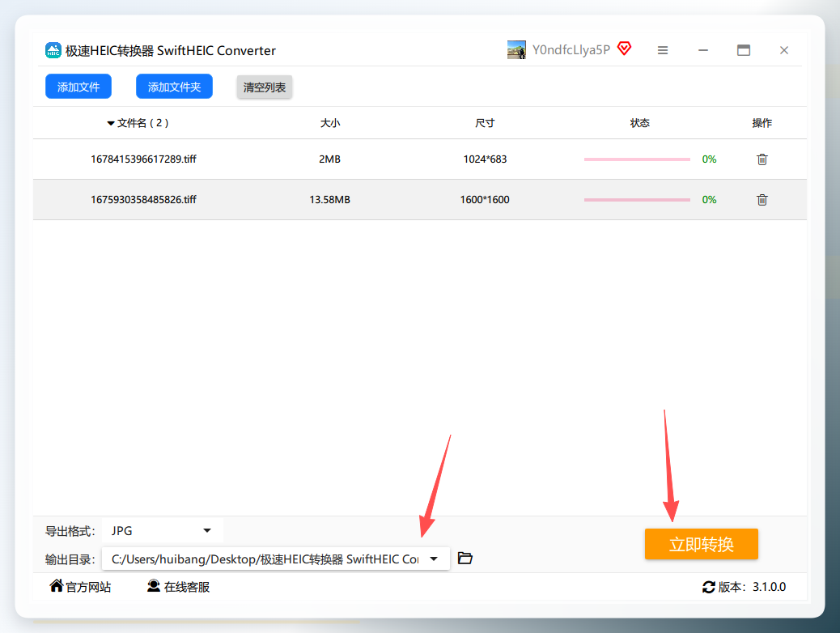Click the 添加文件 button
The image size is (840, 633).
78,87
